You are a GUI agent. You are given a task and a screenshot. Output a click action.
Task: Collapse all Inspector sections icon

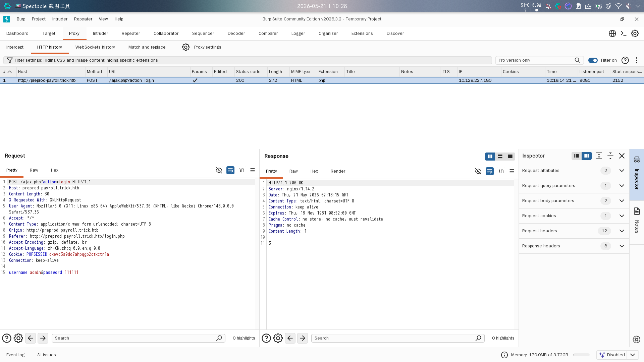pyautogui.click(x=610, y=156)
